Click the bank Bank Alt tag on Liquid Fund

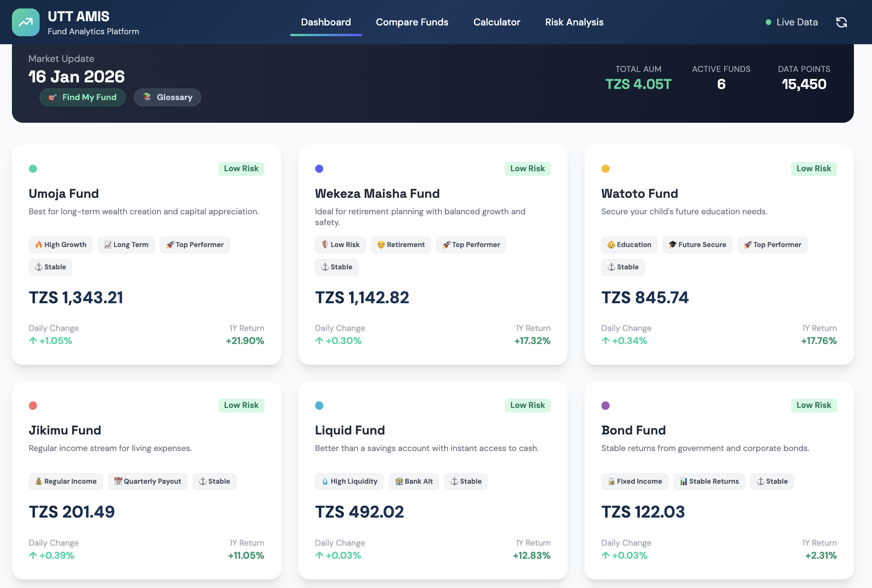click(x=414, y=481)
